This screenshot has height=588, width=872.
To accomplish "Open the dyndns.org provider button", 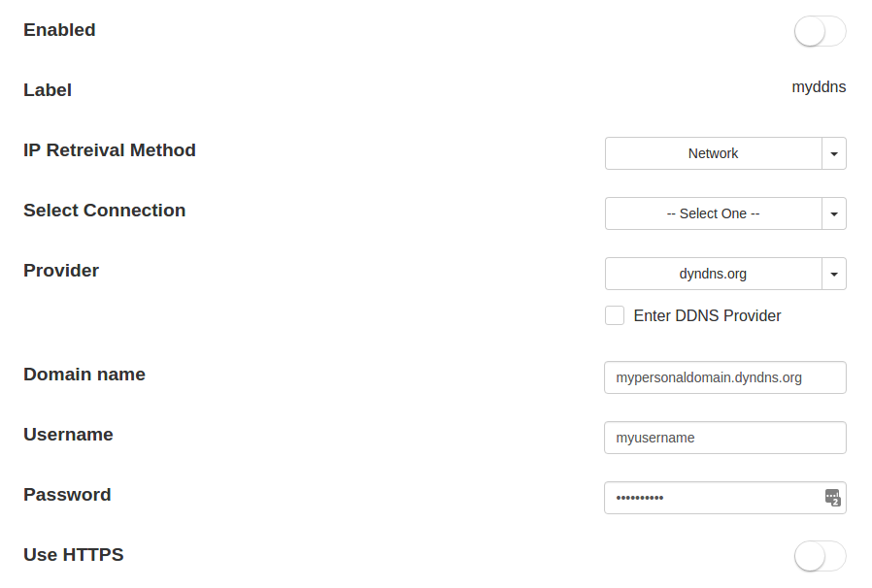I will 713,274.
